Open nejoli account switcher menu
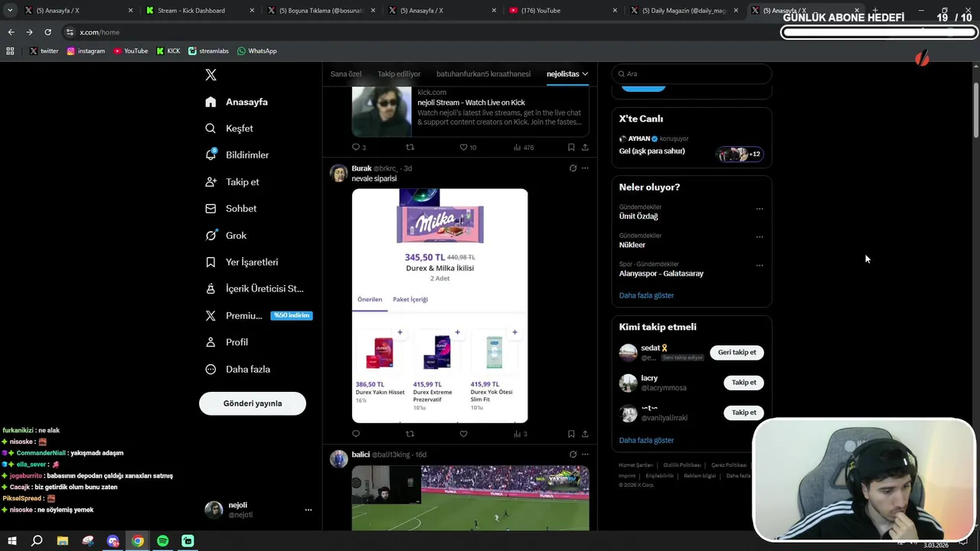 pos(308,510)
